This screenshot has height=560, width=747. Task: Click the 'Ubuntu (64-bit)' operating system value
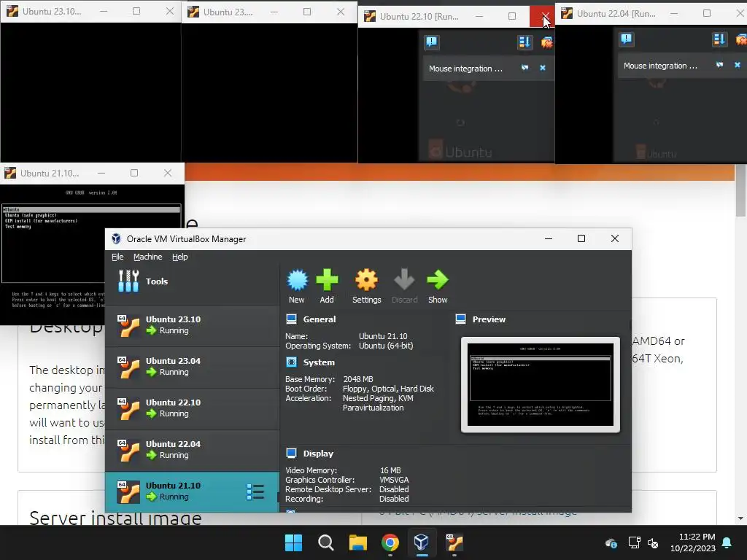[386, 346]
